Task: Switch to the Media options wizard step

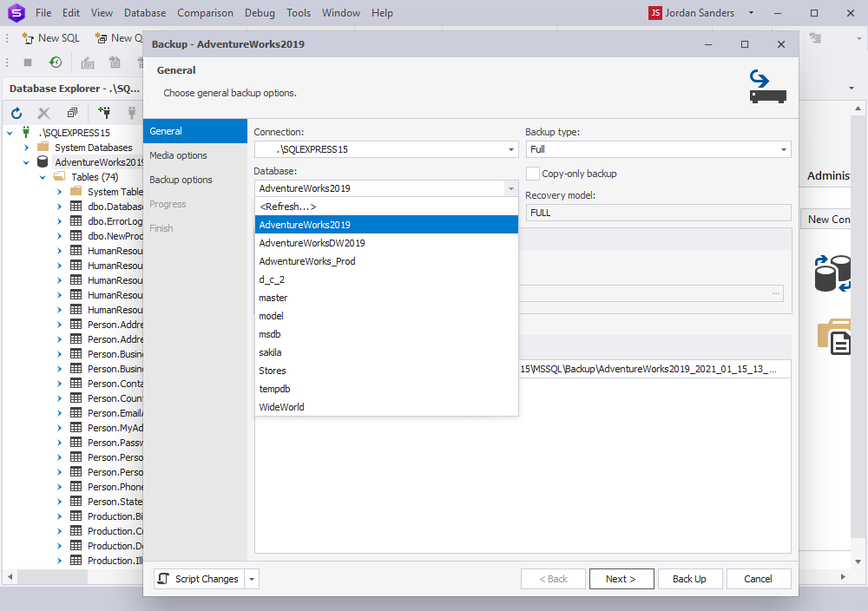Action: click(x=179, y=156)
